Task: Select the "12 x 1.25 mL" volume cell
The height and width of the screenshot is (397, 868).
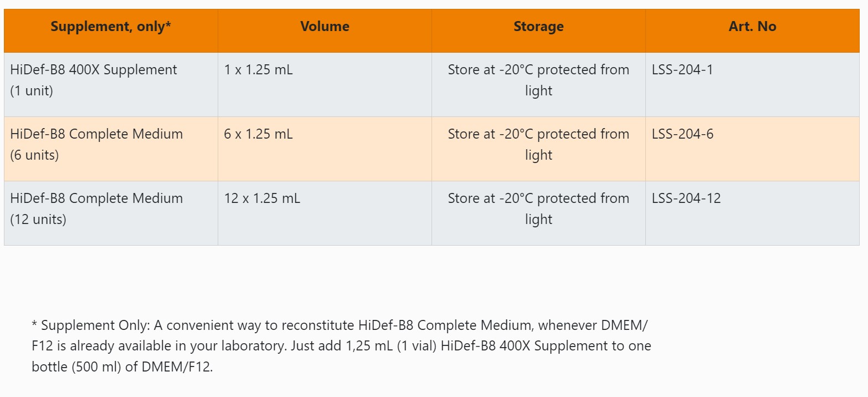Action: coord(262,198)
